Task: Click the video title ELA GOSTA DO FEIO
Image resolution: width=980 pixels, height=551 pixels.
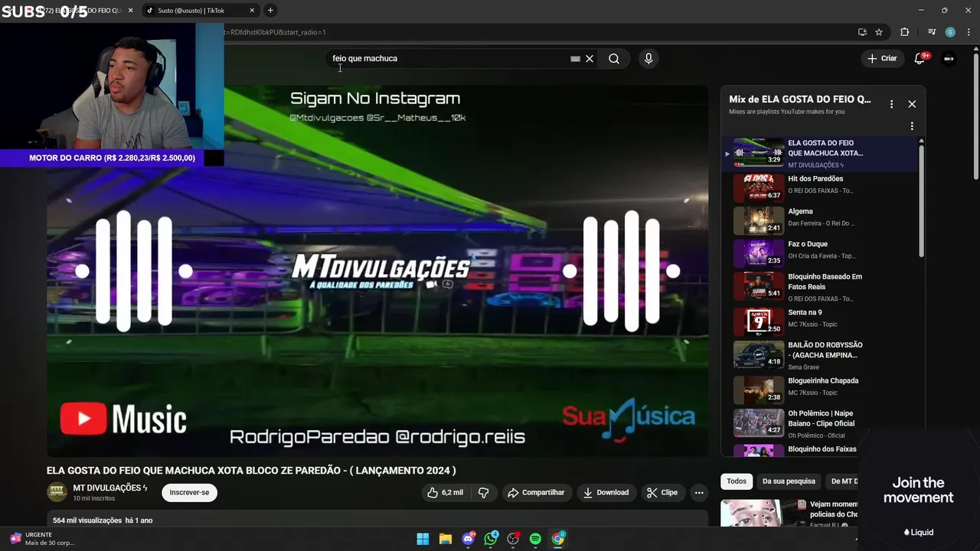Action: pos(251,471)
